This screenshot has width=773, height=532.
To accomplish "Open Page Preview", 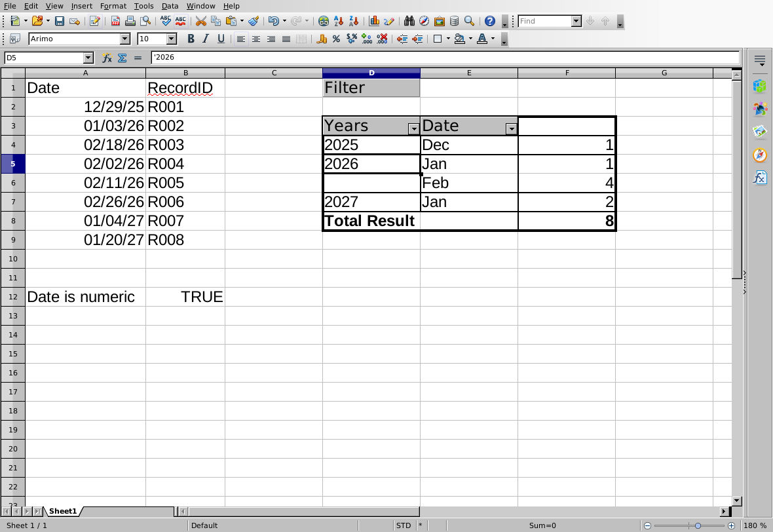I will [145, 21].
